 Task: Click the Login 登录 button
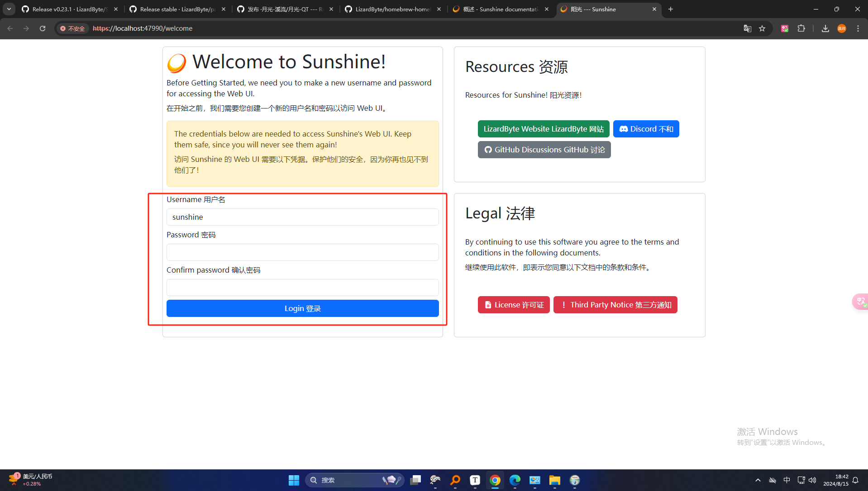coord(303,308)
